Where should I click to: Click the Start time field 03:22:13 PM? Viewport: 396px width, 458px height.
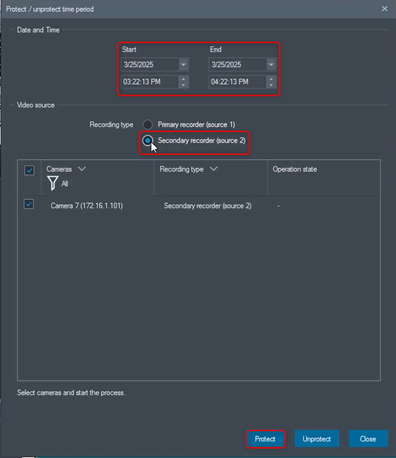click(x=150, y=82)
